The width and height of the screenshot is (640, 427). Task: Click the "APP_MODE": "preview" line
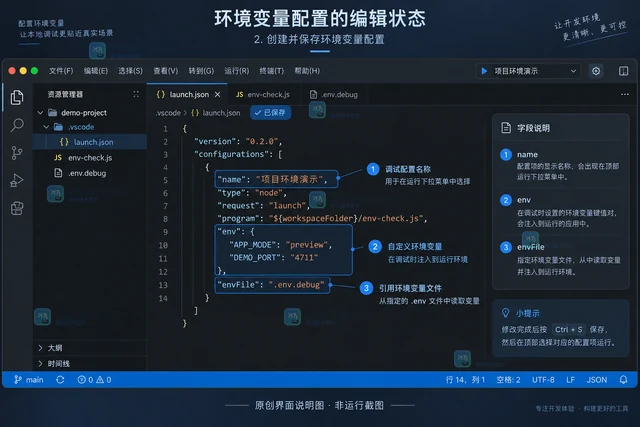click(x=280, y=245)
